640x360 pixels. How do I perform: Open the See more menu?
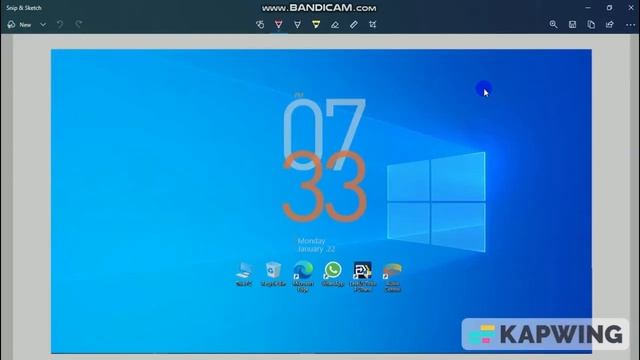[630, 24]
